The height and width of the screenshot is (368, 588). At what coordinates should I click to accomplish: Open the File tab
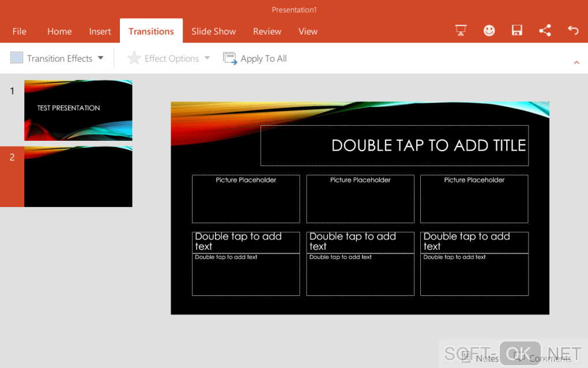(19, 32)
